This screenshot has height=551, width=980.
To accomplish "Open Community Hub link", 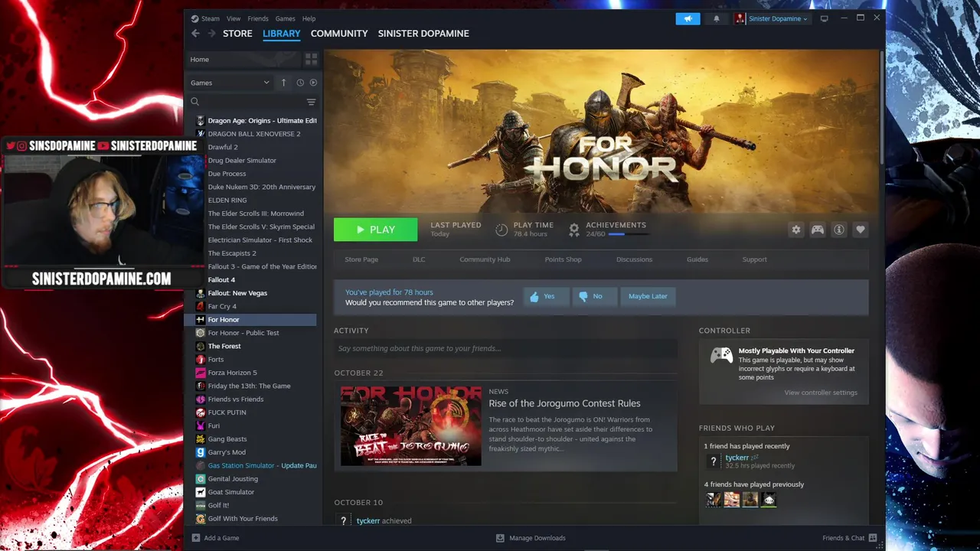I will click(485, 259).
